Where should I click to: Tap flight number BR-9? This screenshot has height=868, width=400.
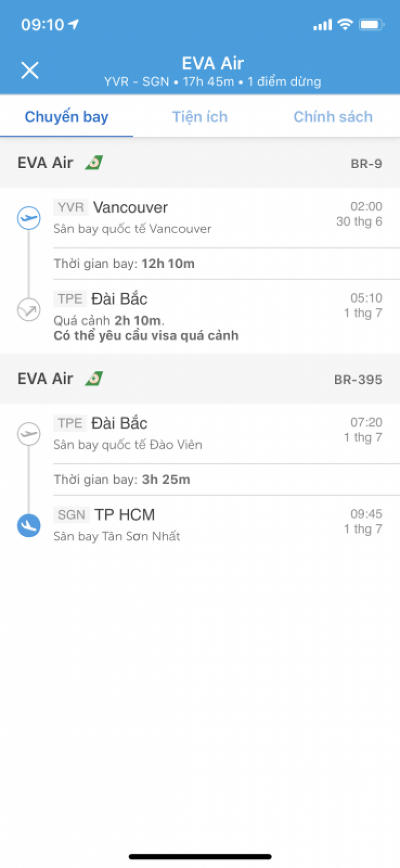(366, 164)
